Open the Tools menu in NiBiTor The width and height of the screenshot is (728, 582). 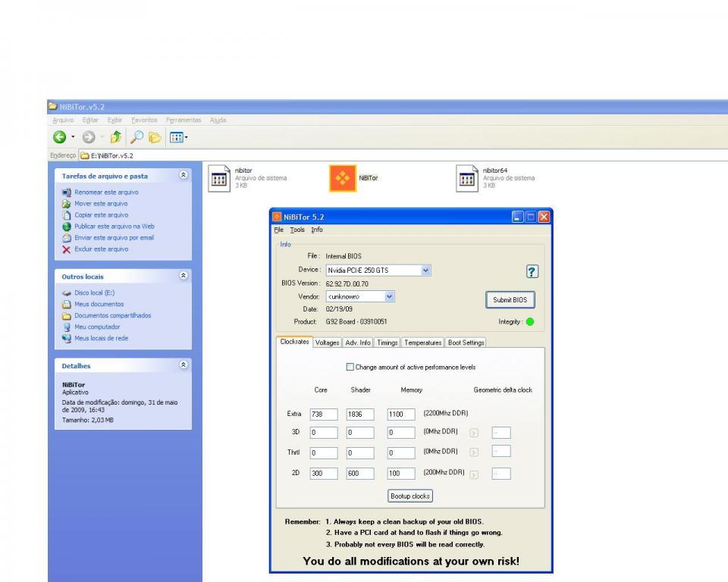297,230
